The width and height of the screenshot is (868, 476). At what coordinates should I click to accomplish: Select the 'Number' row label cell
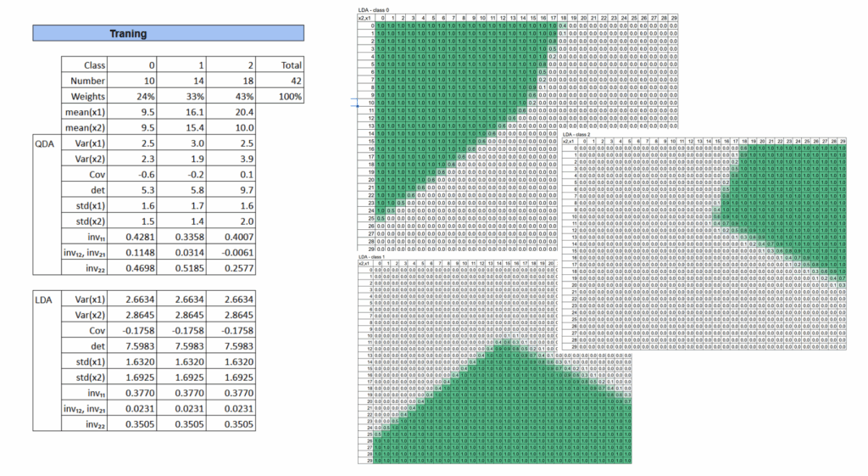click(x=84, y=81)
